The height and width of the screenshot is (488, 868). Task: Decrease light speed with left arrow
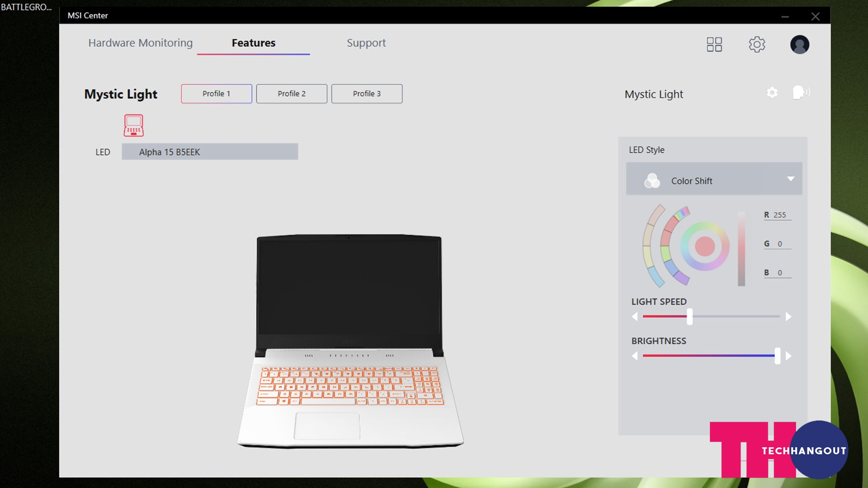[635, 317]
